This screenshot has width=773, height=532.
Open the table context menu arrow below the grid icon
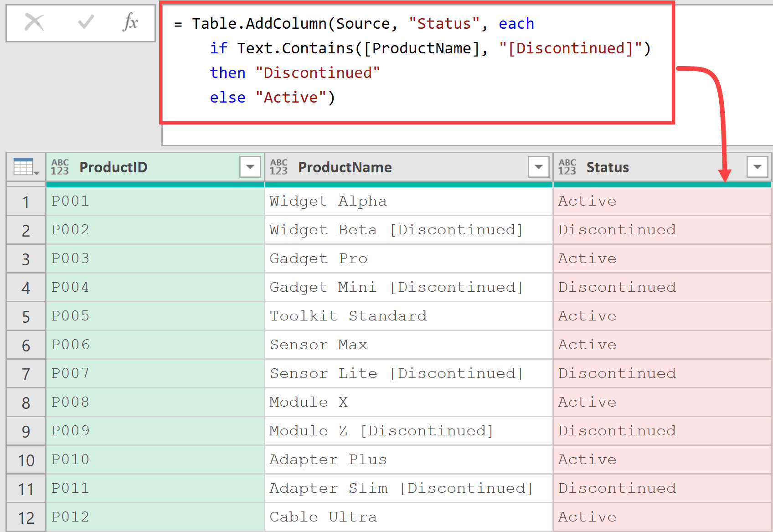tap(36, 172)
